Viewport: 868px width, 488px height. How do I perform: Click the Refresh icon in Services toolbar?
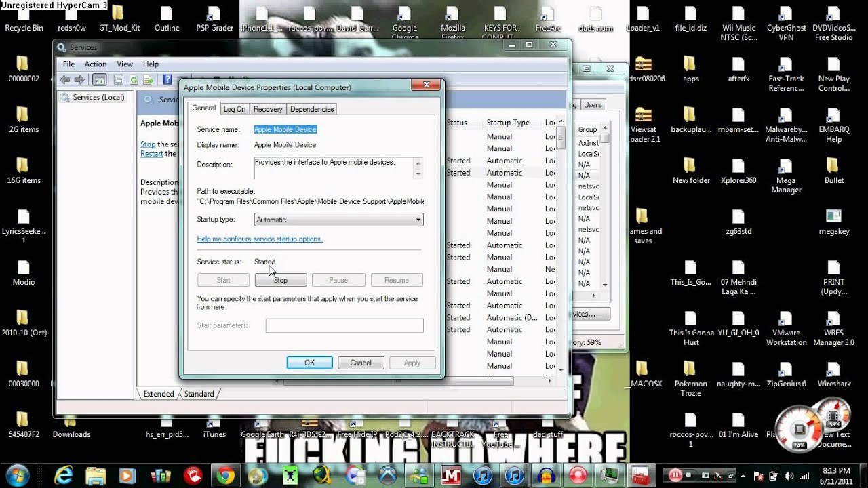(134, 79)
